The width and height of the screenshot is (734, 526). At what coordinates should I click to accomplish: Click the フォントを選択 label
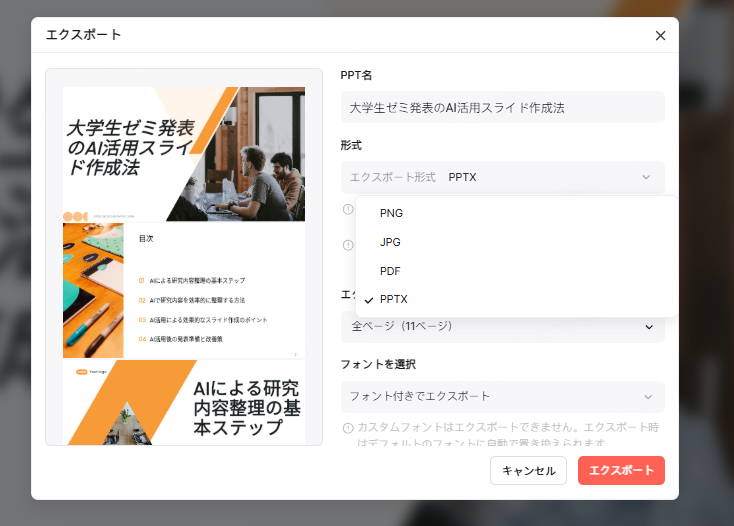(x=378, y=364)
